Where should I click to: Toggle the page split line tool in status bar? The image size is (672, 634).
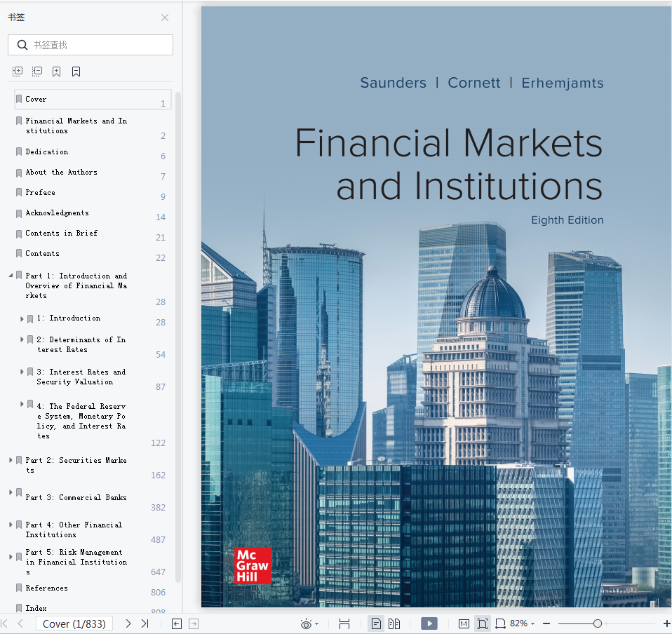tap(344, 623)
